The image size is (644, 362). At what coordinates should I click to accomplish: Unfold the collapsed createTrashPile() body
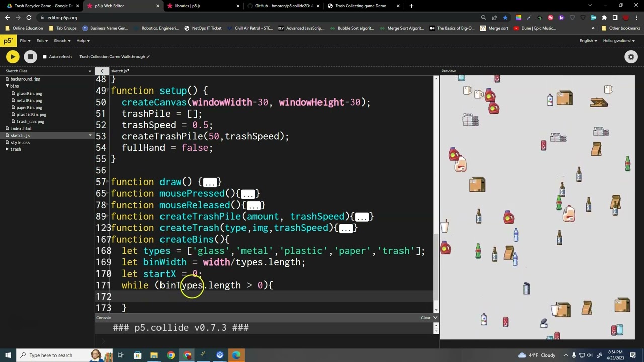pyautogui.click(x=362, y=217)
